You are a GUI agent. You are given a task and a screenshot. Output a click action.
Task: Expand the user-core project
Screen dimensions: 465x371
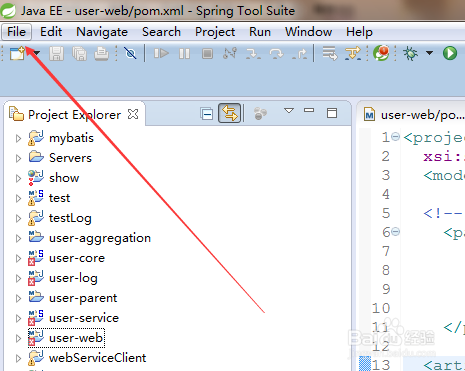tap(18, 258)
